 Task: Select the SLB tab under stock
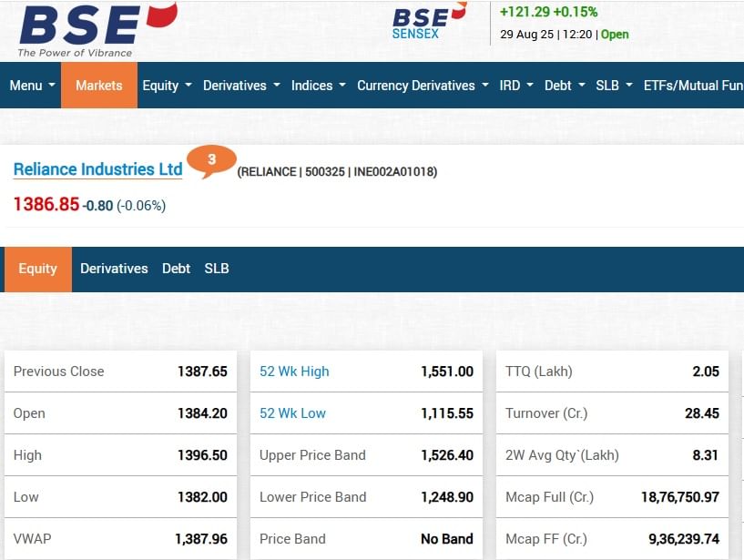pyautogui.click(x=217, y=269)
